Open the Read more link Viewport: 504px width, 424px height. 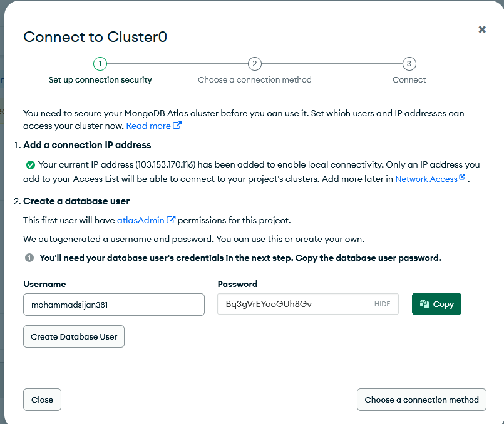click(148, 126)
